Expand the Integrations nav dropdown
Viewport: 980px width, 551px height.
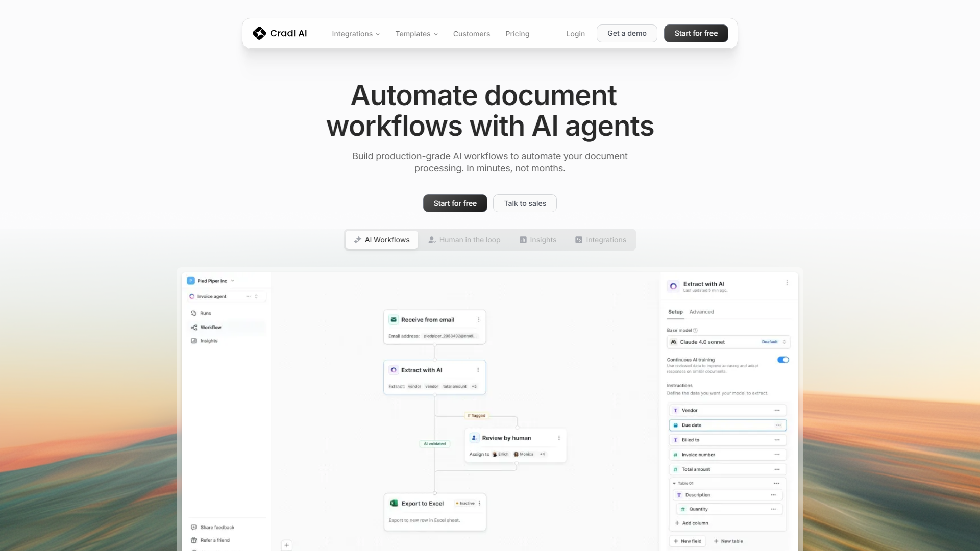pos(356,34)
